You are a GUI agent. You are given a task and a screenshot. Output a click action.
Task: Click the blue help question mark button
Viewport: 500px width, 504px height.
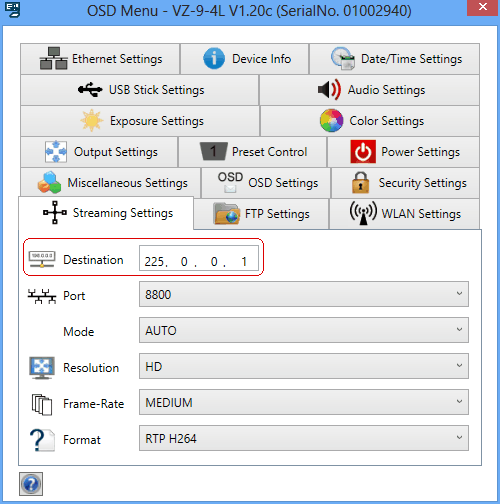(x=31, y=484)
